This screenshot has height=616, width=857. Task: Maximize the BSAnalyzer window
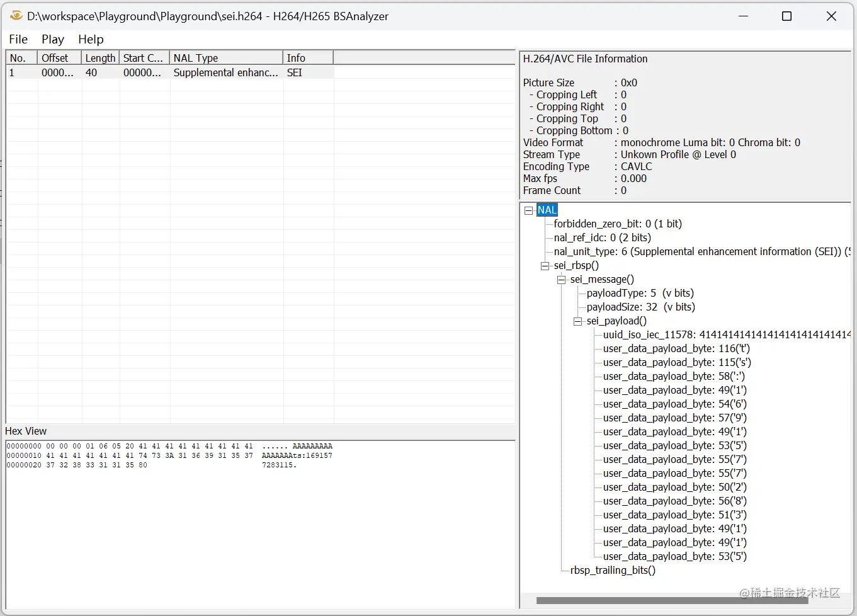pyautogui.click(x=786, y=16)
